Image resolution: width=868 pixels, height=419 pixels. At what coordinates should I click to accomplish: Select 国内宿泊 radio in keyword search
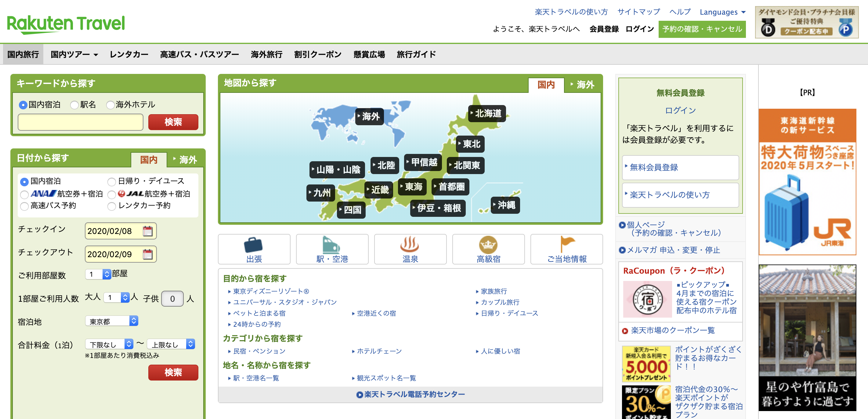23,105
